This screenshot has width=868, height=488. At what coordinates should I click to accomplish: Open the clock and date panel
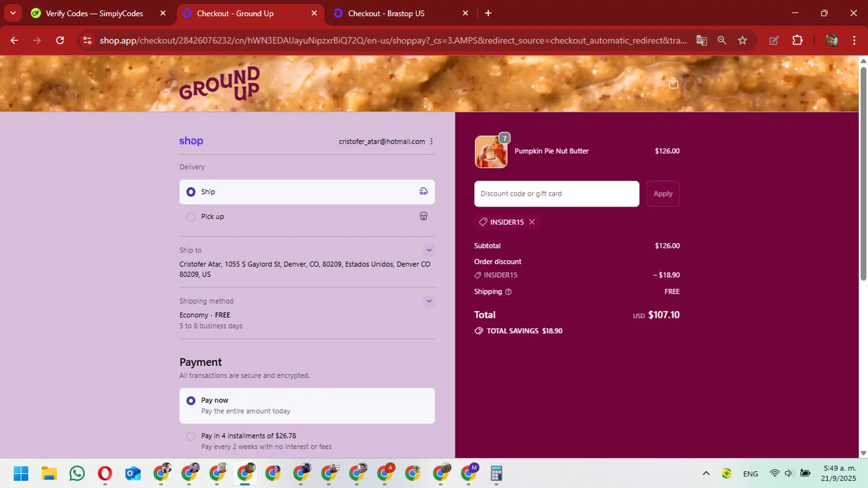pyautogui.click(x=838, y=474)
